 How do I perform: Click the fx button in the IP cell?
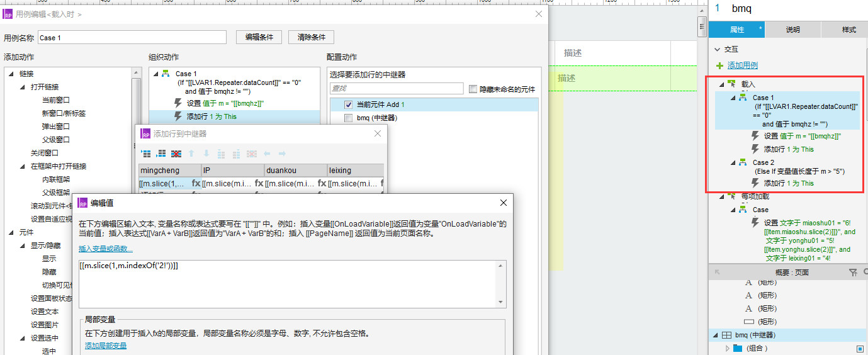point(259,184)
